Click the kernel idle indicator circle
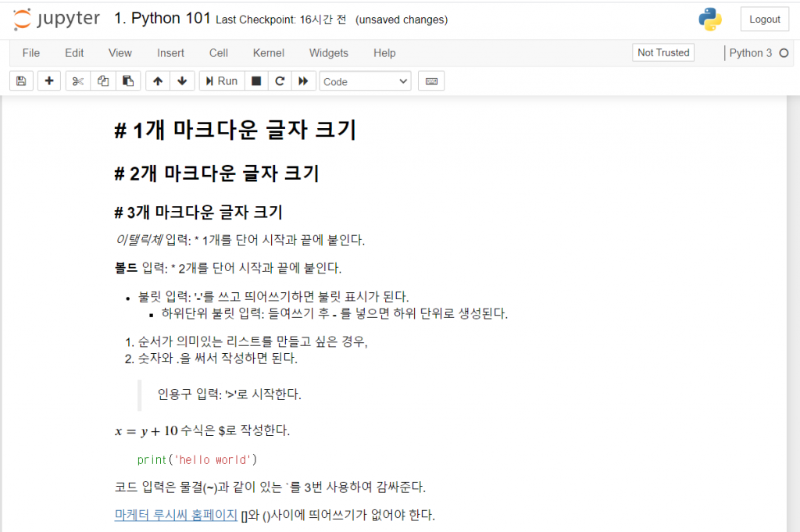The image size is (800, 532). (784, 53)
